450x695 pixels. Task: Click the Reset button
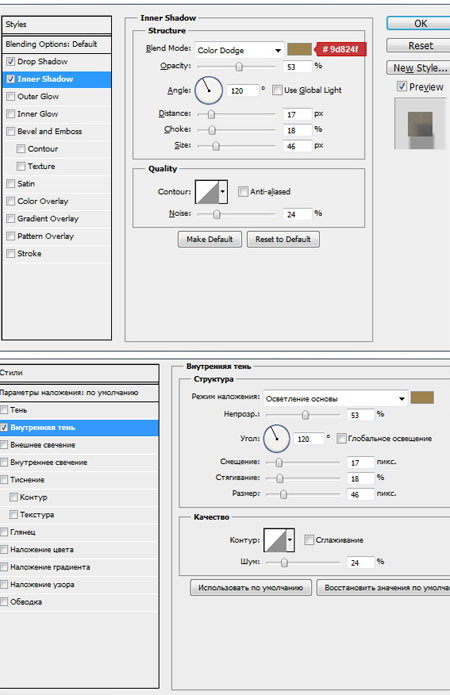click(x=419, y=46)
